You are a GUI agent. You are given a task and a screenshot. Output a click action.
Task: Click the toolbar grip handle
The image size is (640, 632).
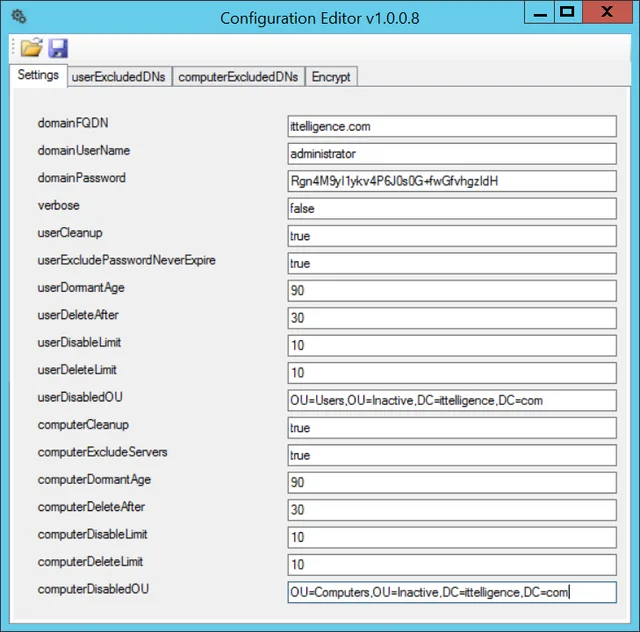pos(13,47)
